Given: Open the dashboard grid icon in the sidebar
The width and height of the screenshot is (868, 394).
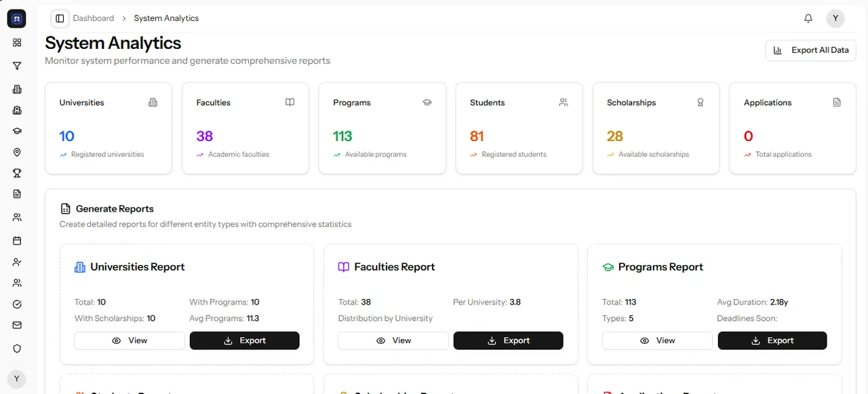Looking at the screenshot, I should point(17,43).
